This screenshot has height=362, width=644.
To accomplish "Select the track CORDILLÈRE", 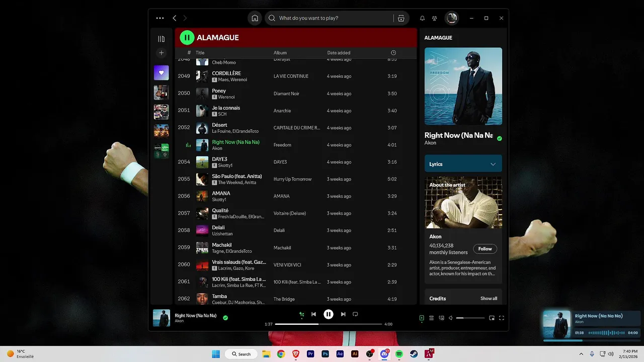I will (x=296, y=76).
